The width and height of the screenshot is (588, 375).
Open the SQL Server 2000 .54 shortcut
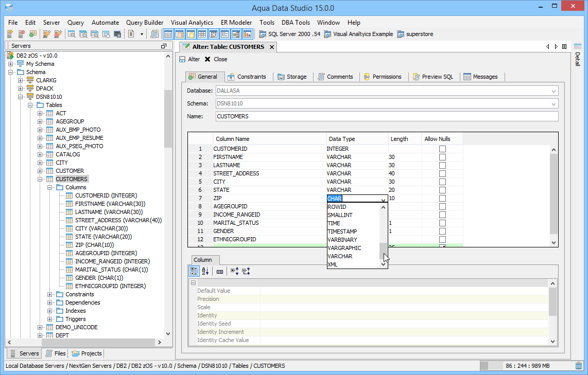(x=289, y=34)
